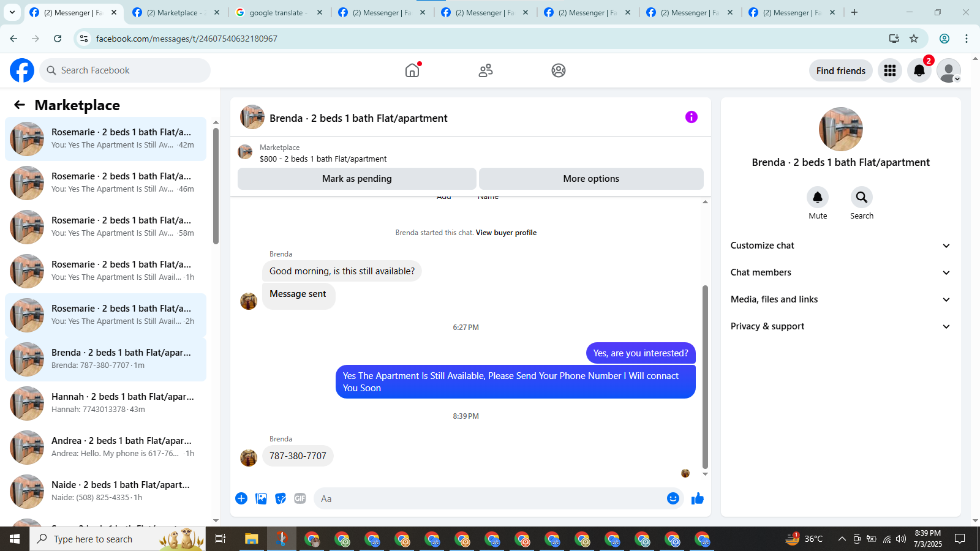Bookmark this page with the star icon

point(914,39)
